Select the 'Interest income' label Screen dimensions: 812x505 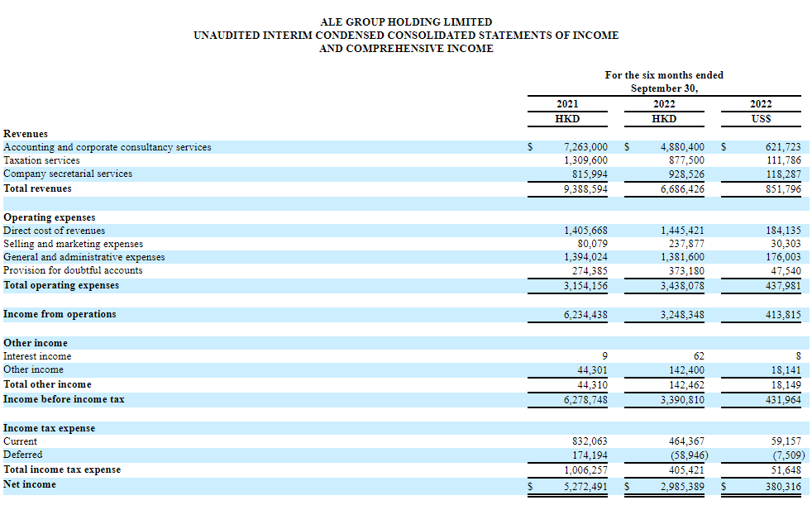(x=37, y=356)
